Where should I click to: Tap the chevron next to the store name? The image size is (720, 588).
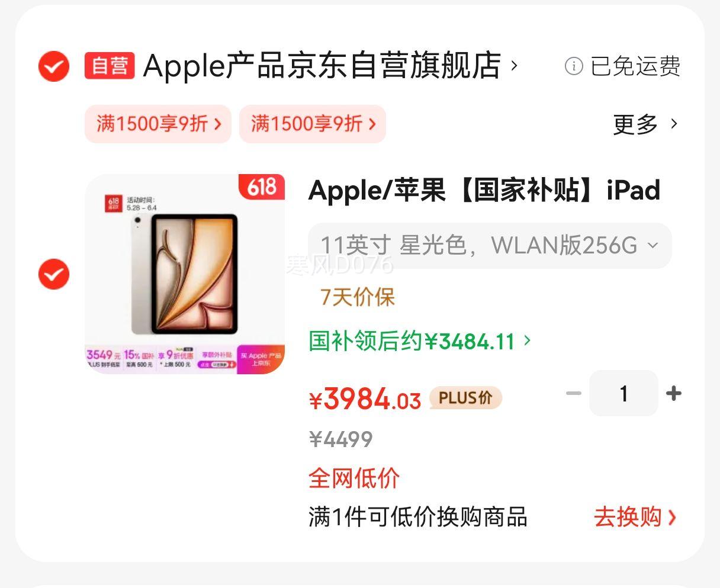(514, 65)
